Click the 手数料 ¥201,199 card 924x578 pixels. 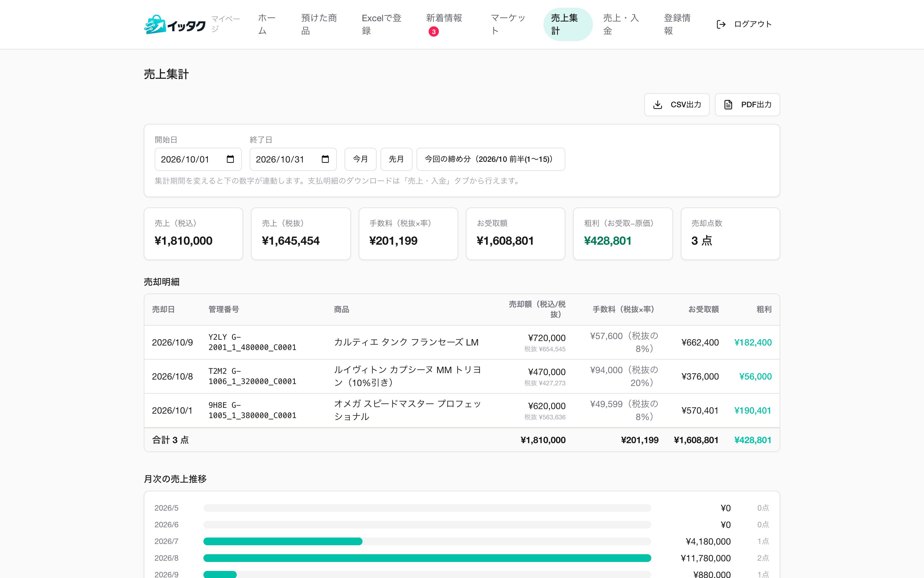point(408,233)
